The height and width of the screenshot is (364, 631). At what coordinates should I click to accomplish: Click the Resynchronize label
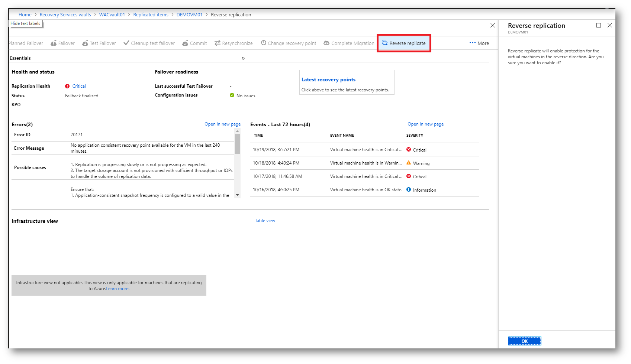(x=238, y=43)
